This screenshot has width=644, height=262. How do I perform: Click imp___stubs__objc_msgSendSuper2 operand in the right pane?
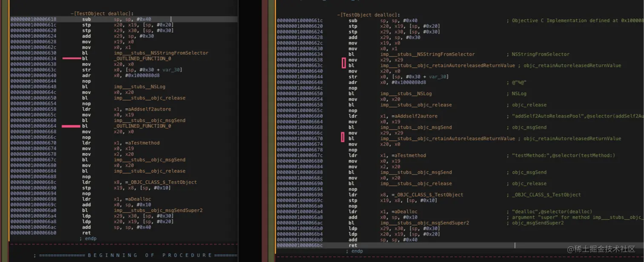tap(425, 222)
